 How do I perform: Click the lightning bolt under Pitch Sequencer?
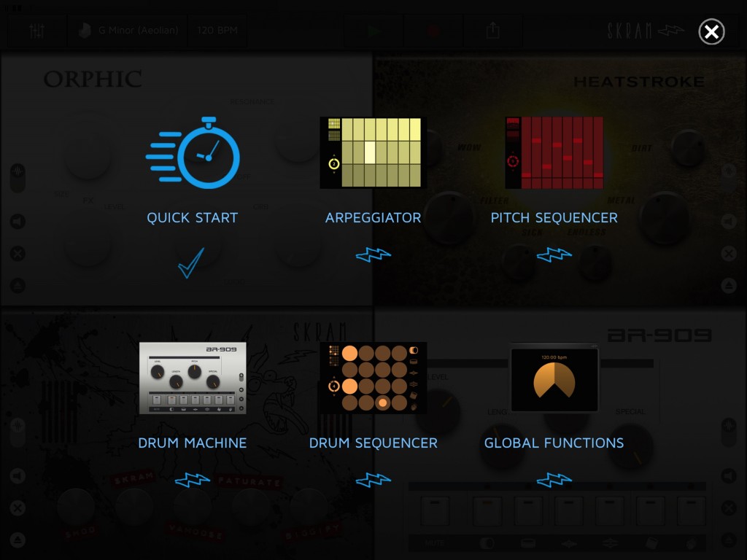click(554, 254)
